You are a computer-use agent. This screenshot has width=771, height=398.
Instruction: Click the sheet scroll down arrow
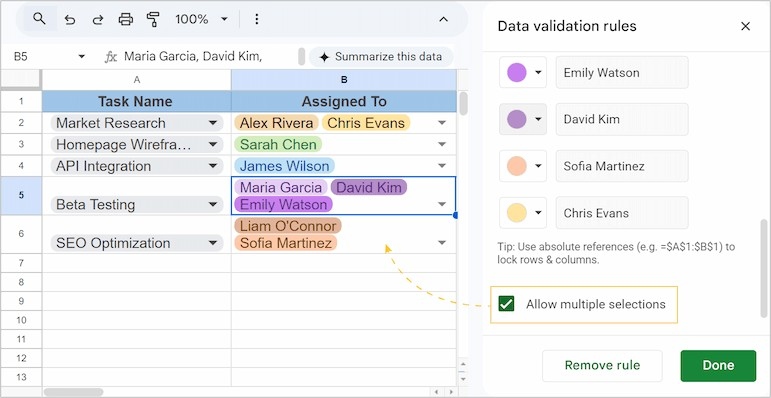tap(463, 379)
